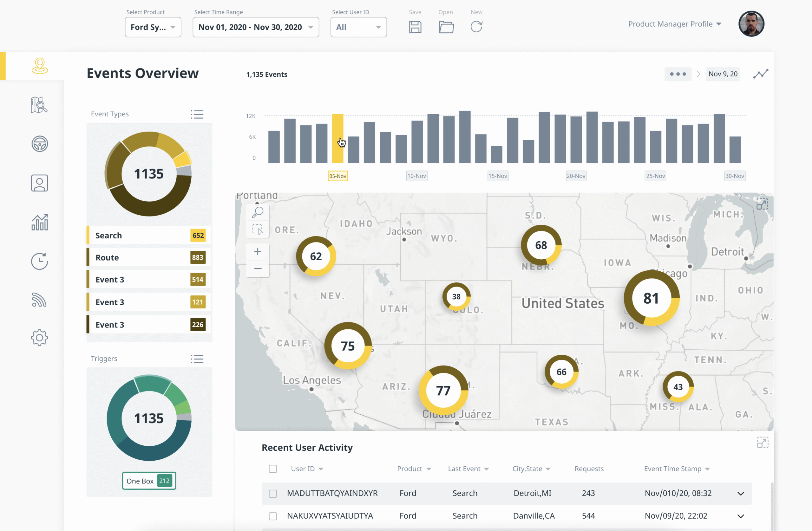Click the steering wheel sidebar icon
812x531 pixels.
click(40, 144)
